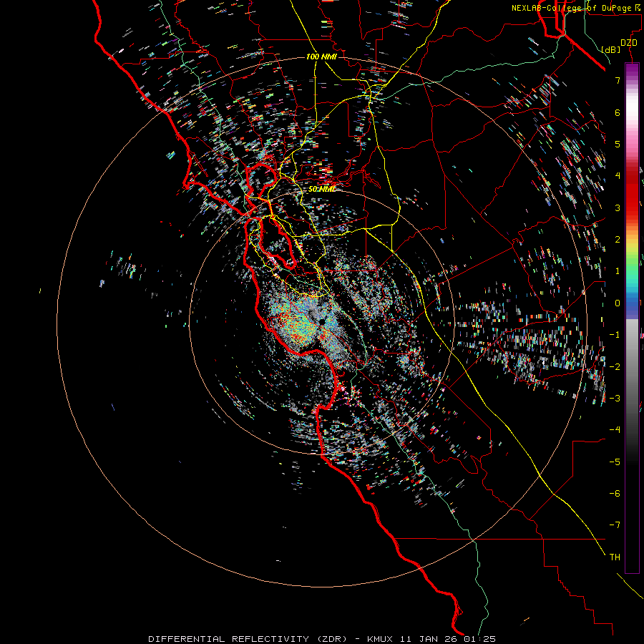Click the "-6" value on the color scale
This screenshot has height=644, width=644.
click(615, 494)
